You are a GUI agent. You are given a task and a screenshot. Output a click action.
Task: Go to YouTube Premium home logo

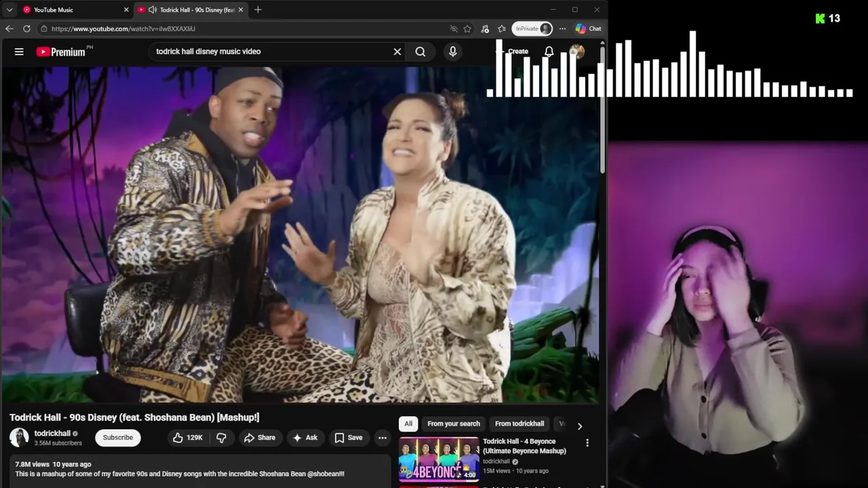[61, 52]
